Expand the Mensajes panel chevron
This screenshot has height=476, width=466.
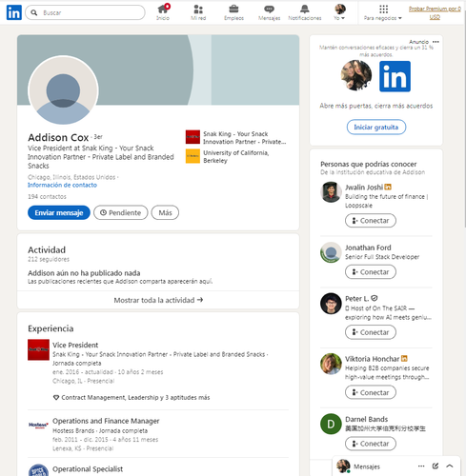click(450, 466)
